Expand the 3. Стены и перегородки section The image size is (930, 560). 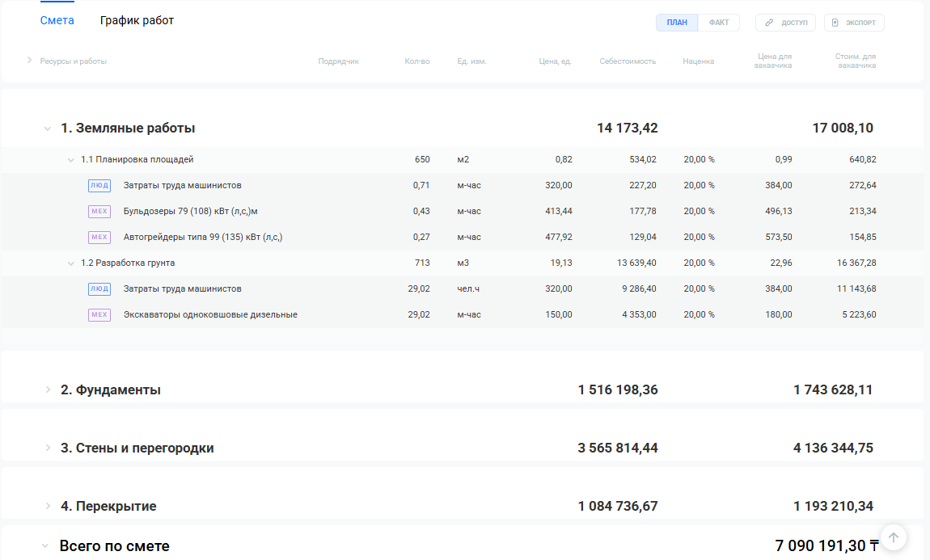[48, 448]
